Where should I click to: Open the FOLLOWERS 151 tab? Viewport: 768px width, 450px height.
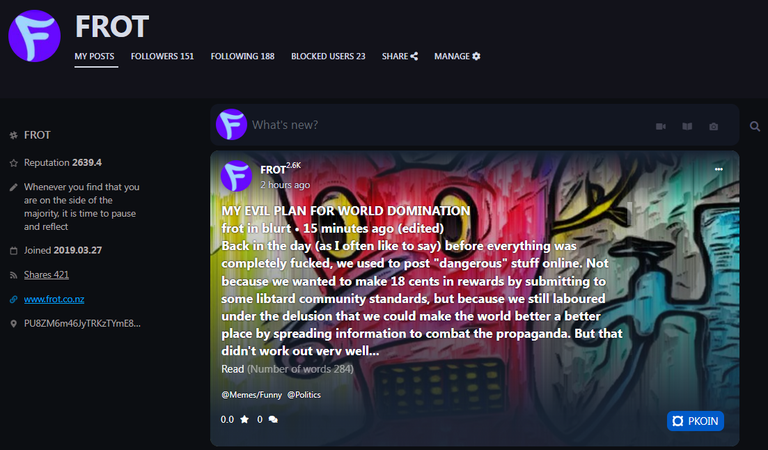(162, 56)
